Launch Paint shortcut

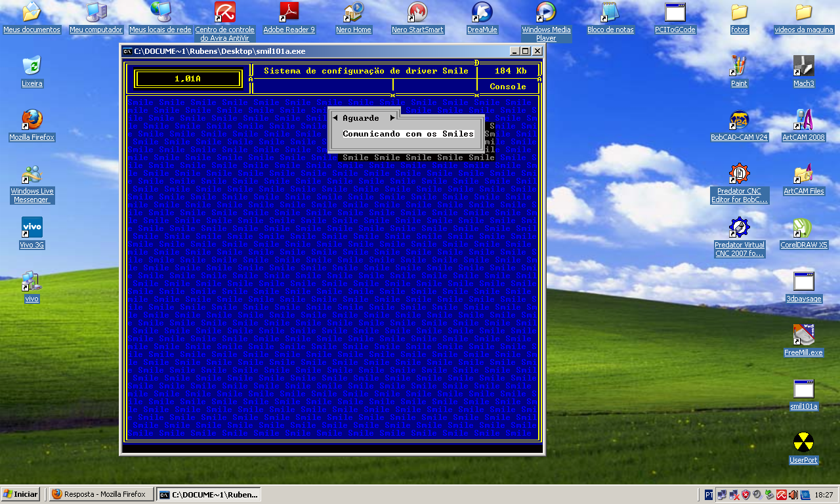(739, 72)
